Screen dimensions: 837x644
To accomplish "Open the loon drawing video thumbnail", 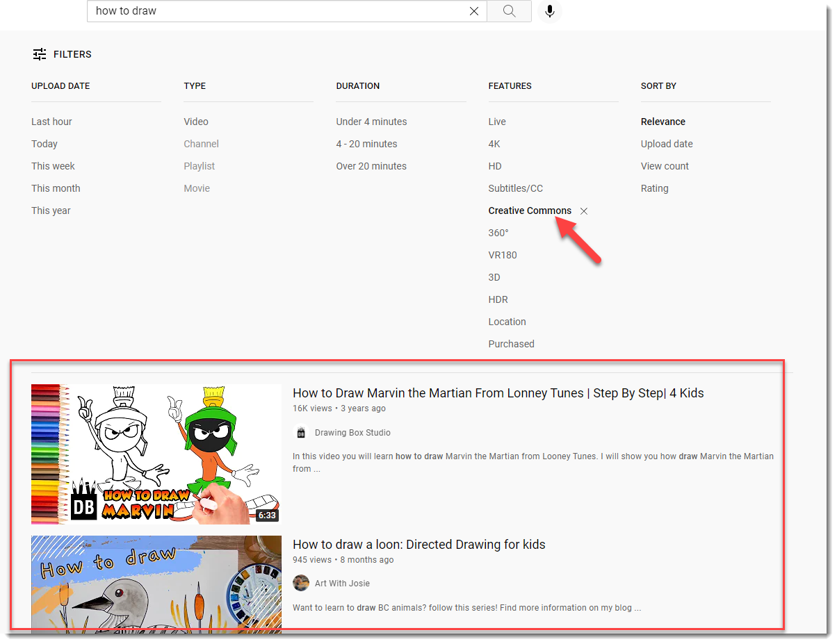I will [156, 584].
